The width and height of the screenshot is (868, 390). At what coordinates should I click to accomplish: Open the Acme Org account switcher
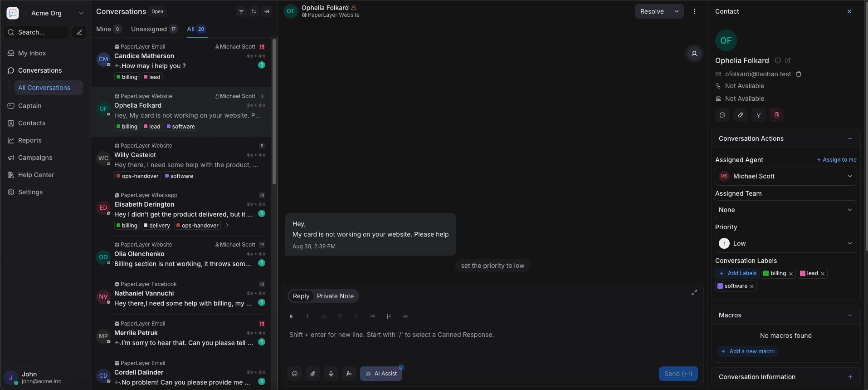pos(58,13)
